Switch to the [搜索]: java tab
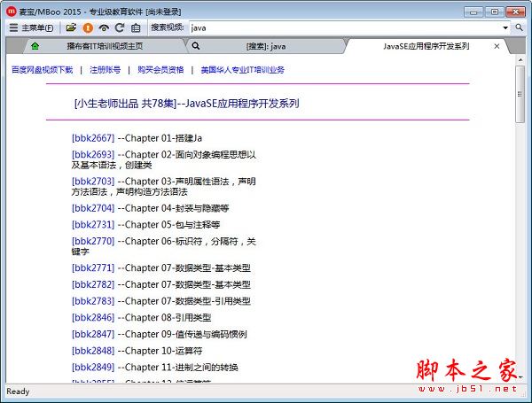This screenshot has width=532, height=403. click(266, 46)
